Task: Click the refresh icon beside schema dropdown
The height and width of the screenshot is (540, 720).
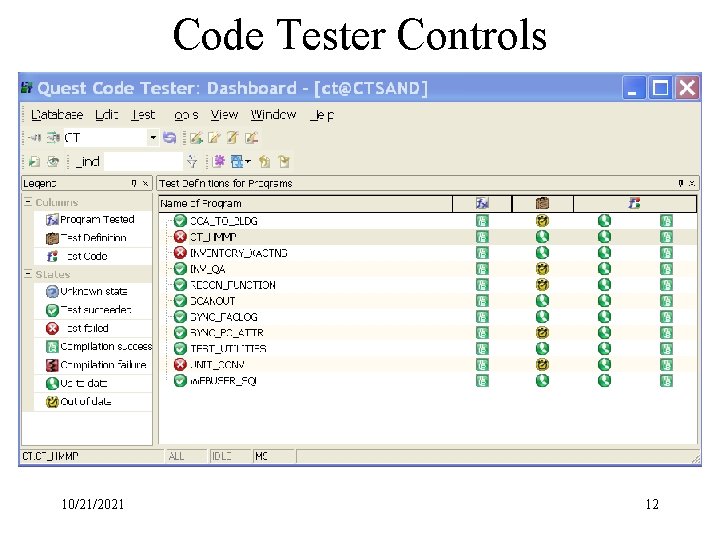Action: click(x=169, y=137)
